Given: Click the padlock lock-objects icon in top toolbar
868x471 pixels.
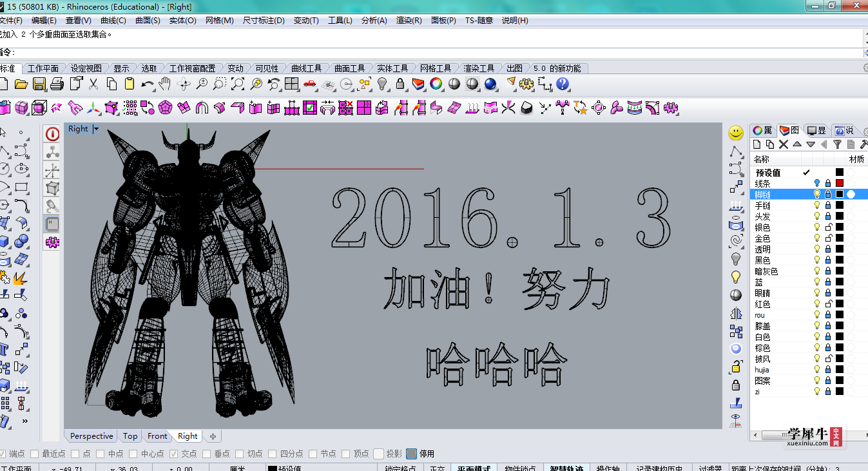Looking at the screenshot, I should pyautogui.click(x=400, y=84).
